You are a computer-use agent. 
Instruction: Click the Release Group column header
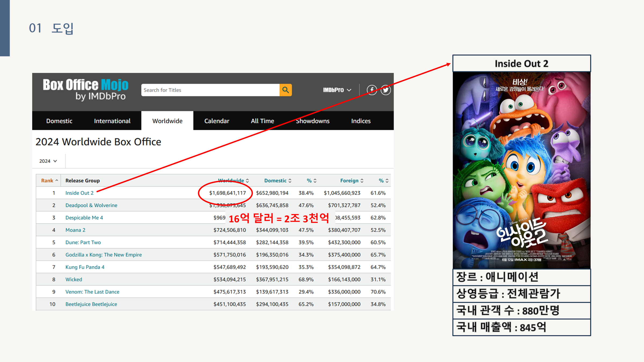pyautogui.click(x=82, y=180)
